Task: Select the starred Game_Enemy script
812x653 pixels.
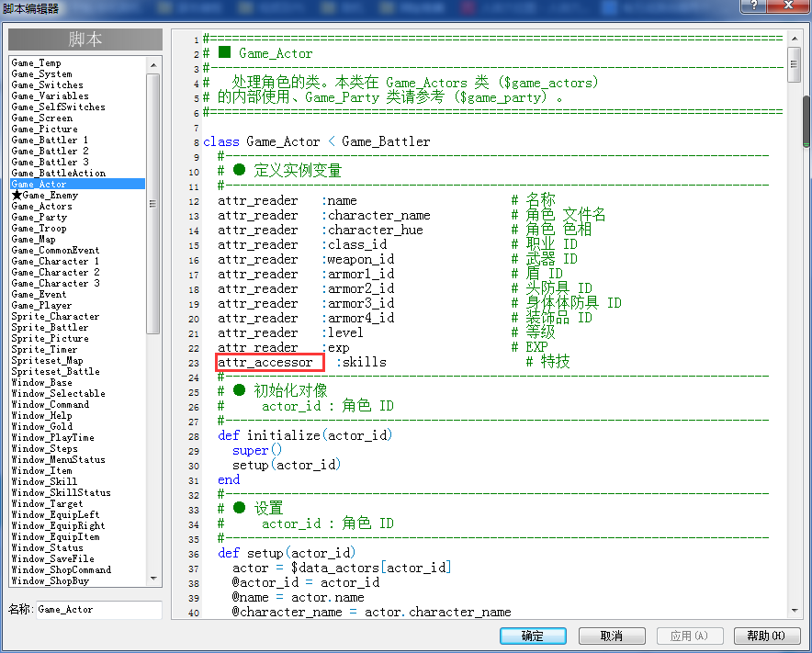Action: [x=45, y=196]
